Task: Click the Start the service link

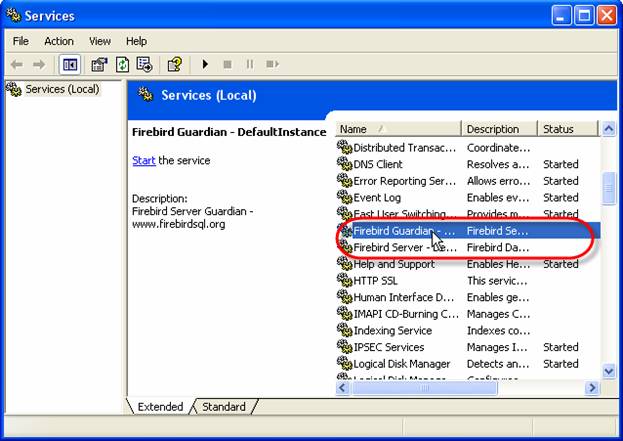Action: click(x=143, y=160)
